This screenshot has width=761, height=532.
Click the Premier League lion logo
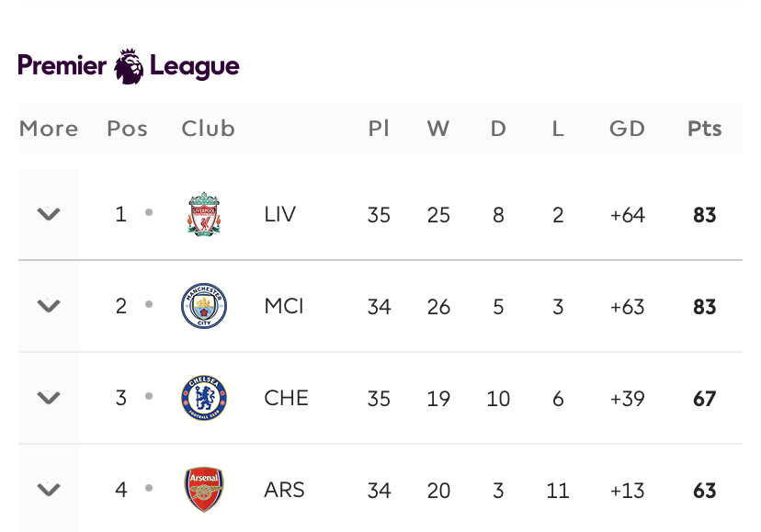129,66
